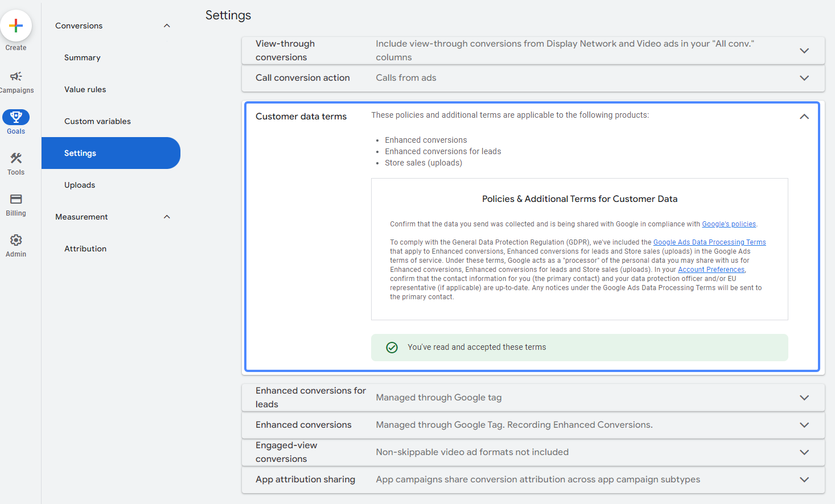Click the App attribution sharing label
Image resolution: width=835 pixels, height=504 pixels.
[x=305, y=480]
